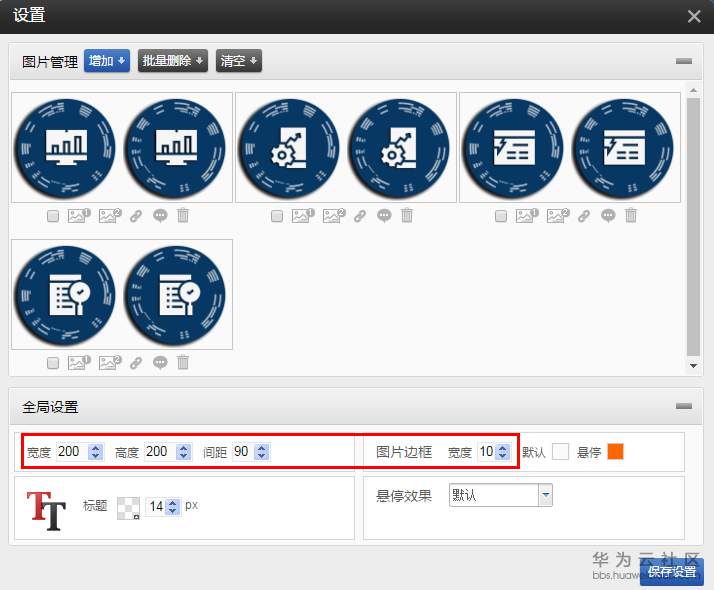Delete the monitor chart image item
Image resolution: width=714 pixels, height=590 pixels.
(183, 215)
